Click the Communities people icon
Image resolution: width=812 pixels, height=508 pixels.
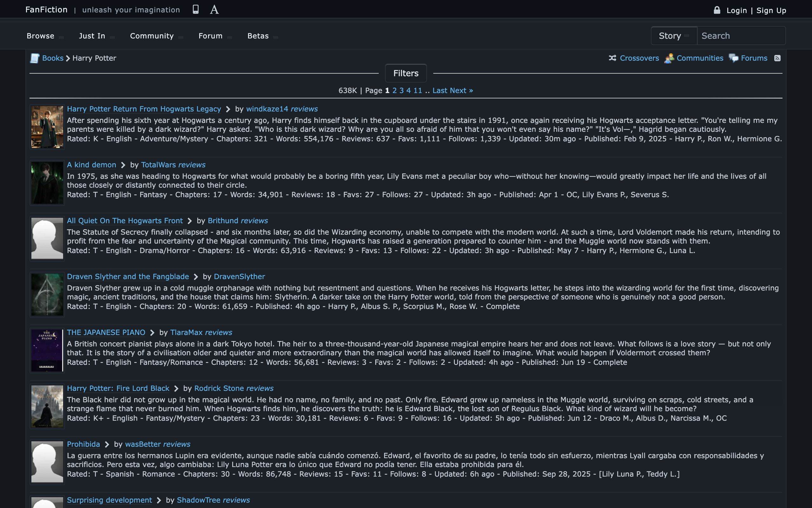669,58
